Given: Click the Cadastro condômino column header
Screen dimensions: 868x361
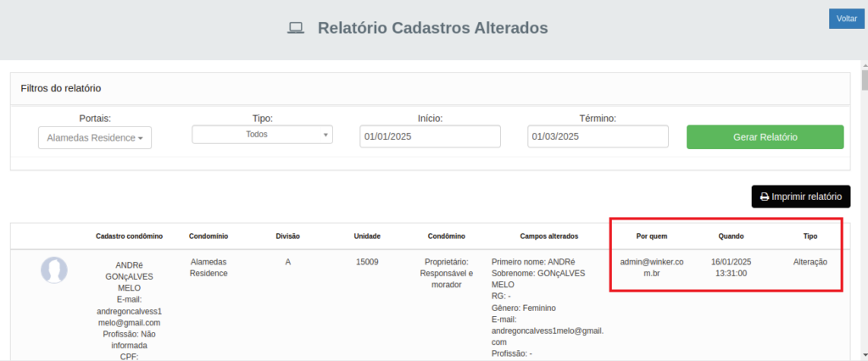Looking at the screenshot, I should tap(129, 236).
